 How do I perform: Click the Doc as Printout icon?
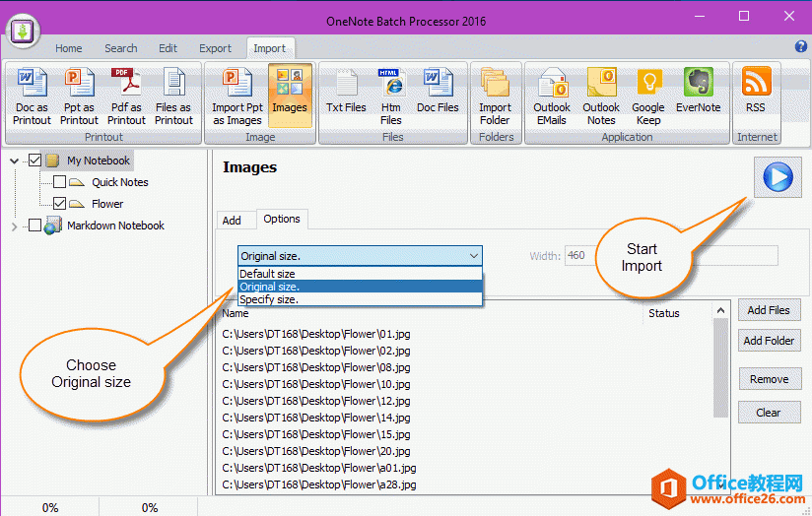click(x=32, y=96)
